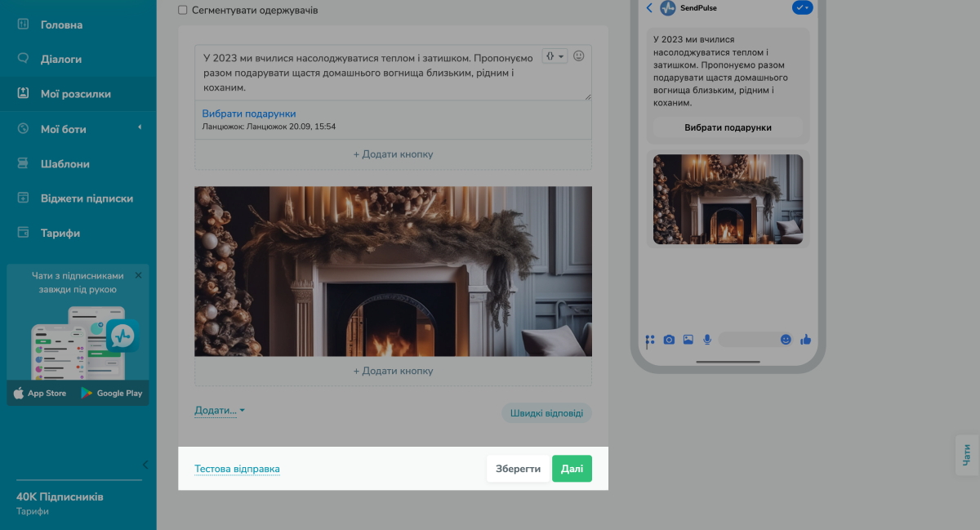Open the variables insertion {} icon

click(x=550, y=56)
